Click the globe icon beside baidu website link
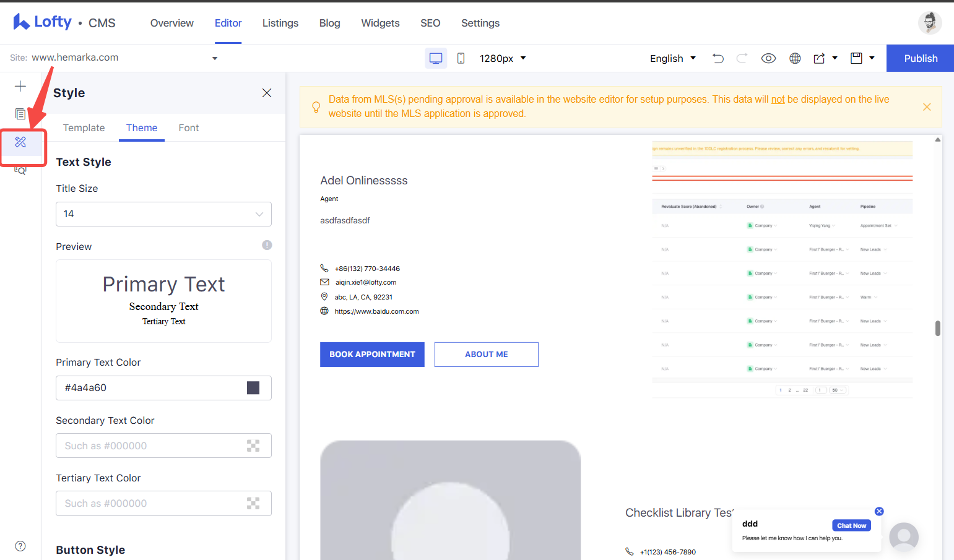This screenshot has width=954, height=560. point(324,311)
